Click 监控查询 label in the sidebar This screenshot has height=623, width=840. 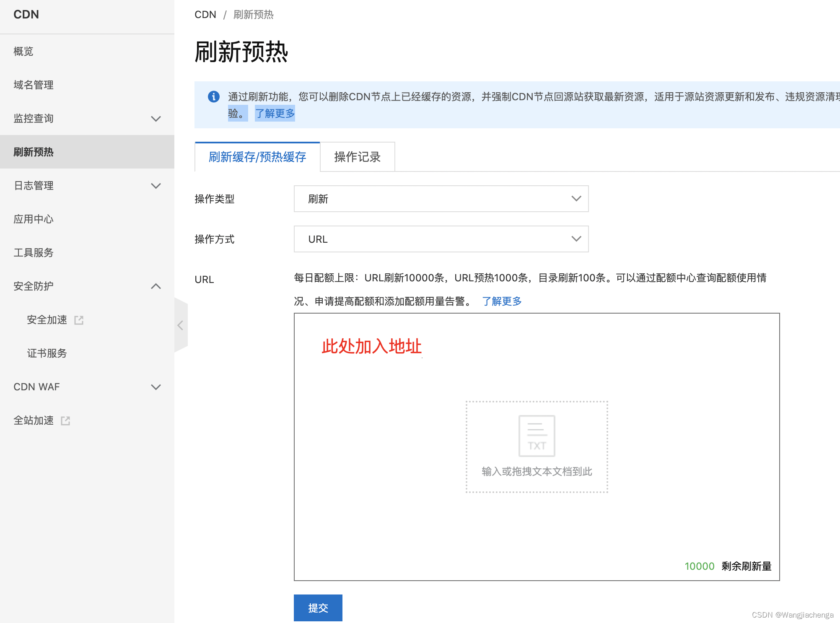point(34,119)
